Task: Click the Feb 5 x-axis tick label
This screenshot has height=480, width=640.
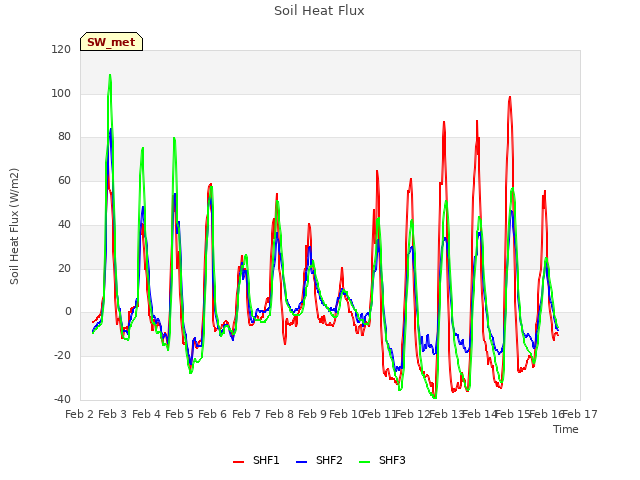Action: click(x=179, y=414)
